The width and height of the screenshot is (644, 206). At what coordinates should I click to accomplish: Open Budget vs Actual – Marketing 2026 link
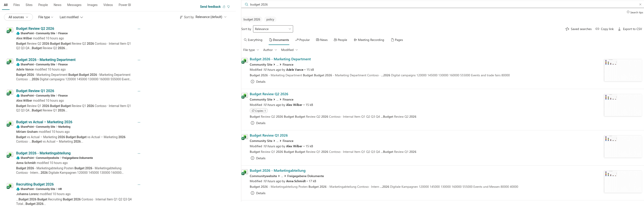(44, 122)
